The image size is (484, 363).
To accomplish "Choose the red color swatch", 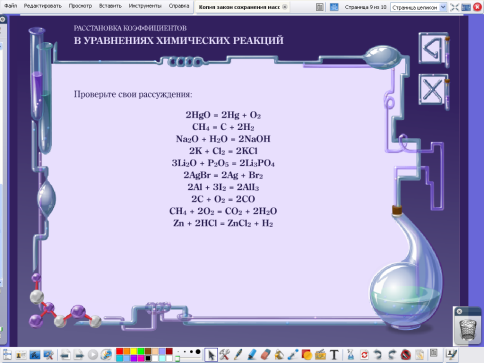I will 119,351.
